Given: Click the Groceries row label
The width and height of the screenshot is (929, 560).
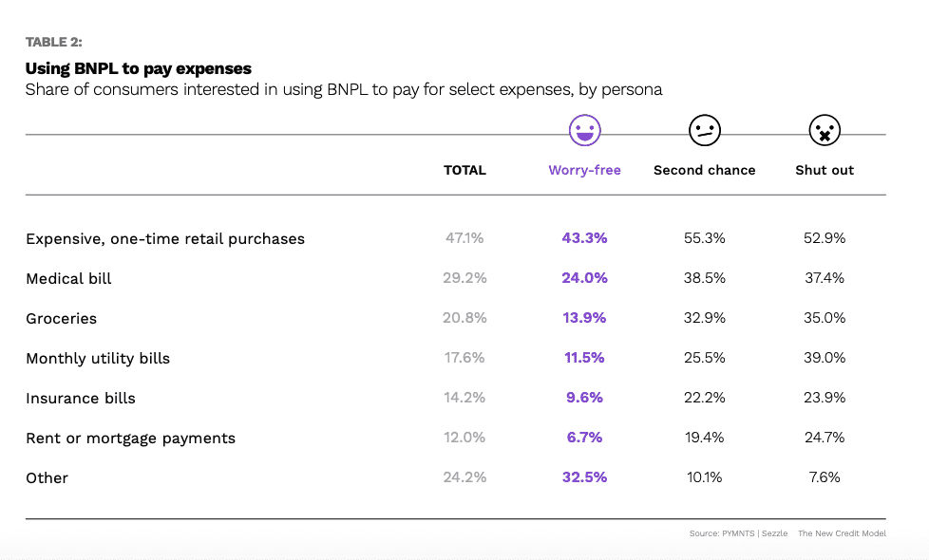Looking at the screenshot, I should (x=62, y=319).
